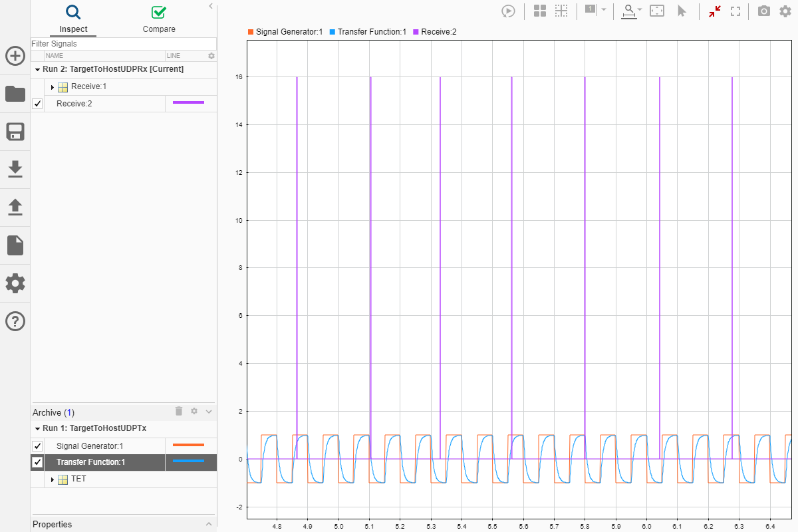Open the subplot layout grid icon
The width and height of the screenshot is (798, 532).
(540, 11)
